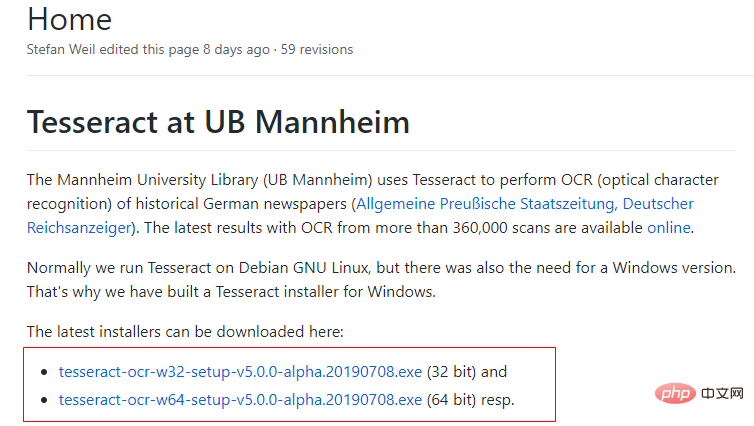754x426 pixels.
Task: Click the bullet before the w64 installer
Action: pos(44,400)
